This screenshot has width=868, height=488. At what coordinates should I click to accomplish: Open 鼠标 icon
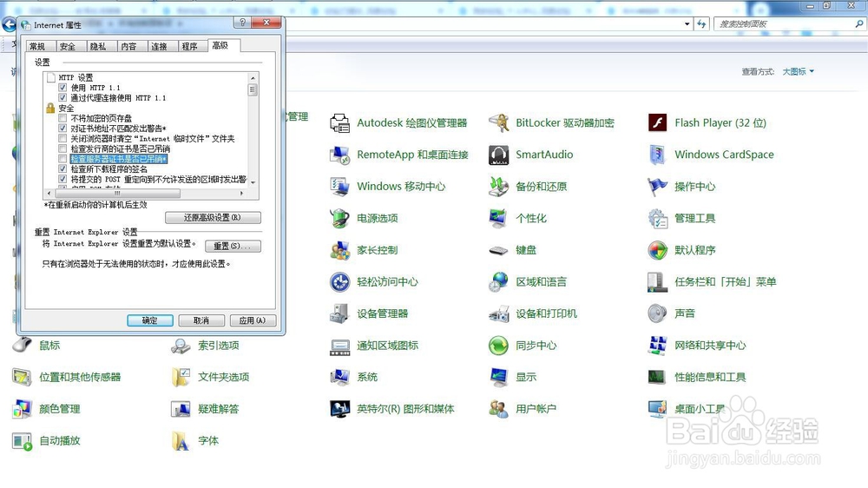[23, 345]
